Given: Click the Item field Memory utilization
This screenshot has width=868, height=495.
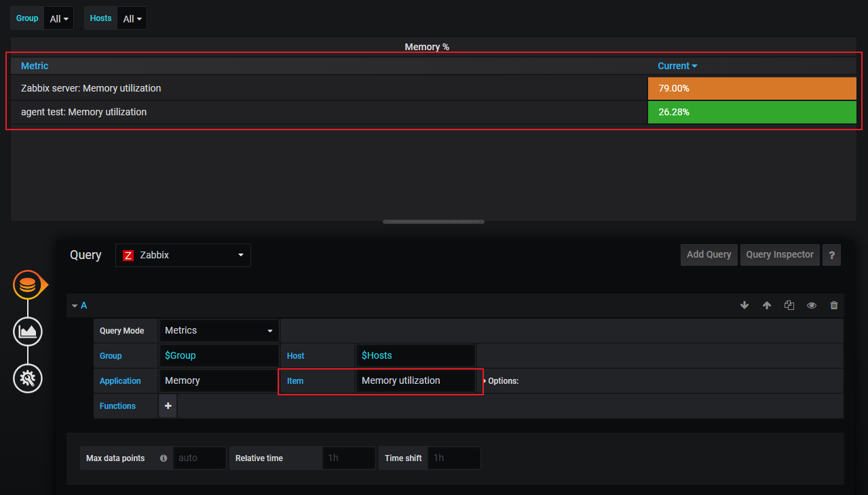Looking at the screenshot, I should click(415, 381).
